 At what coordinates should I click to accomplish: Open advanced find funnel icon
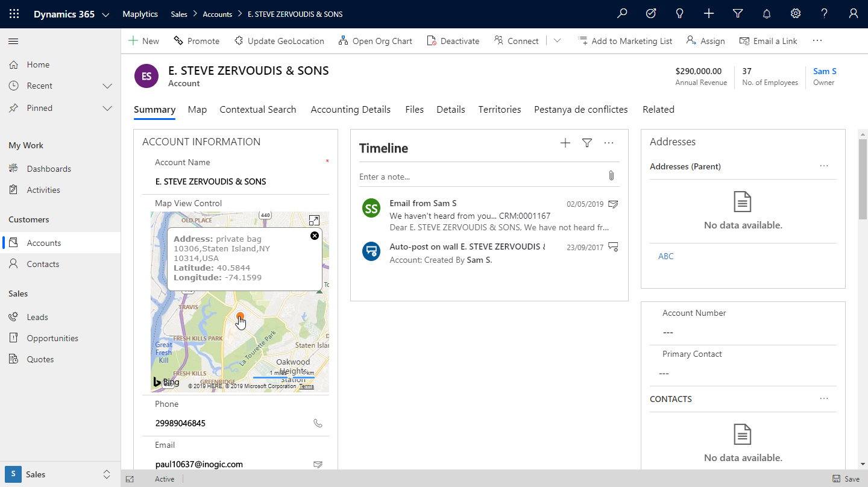point(738,14)
